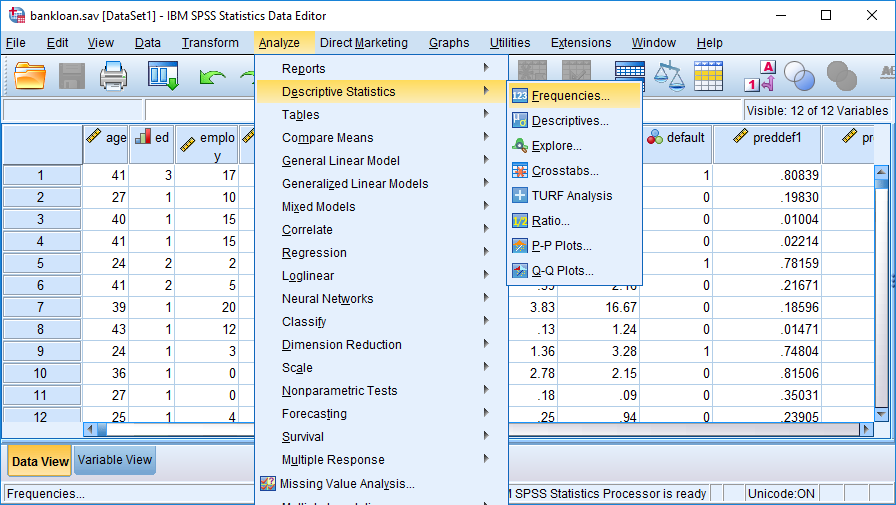Screen dimensions: 896x505
Task: Select row header 12
Action: coord(41,415)
